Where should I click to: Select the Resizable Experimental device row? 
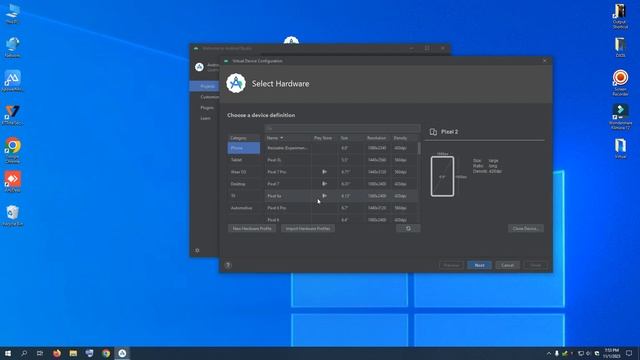[x=341, y=148]
